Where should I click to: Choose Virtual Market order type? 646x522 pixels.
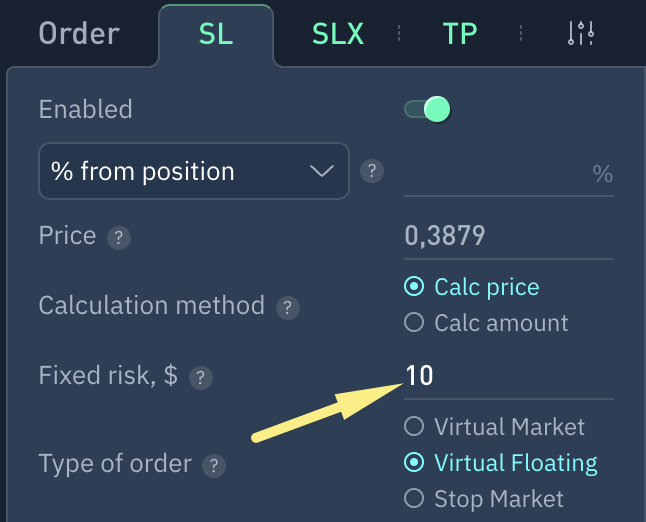point(413,427)
